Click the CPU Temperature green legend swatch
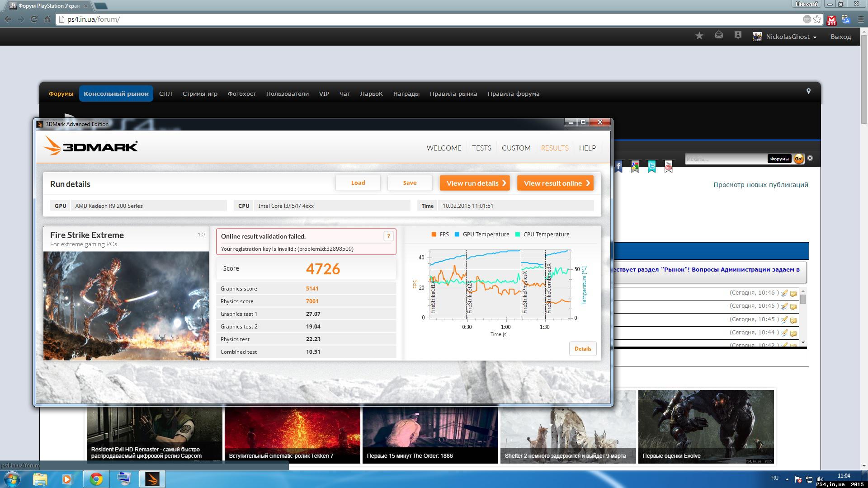868x488 pixels. [x=518, y=234]
